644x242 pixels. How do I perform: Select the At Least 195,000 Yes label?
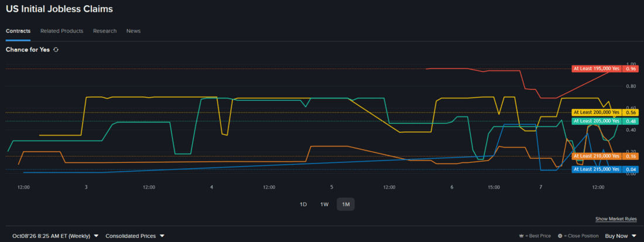tap(596, 69)
